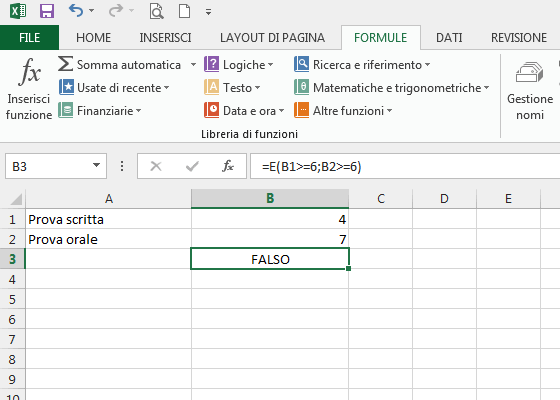The image size is (560, 400).
Task: Open the Somma automatica sigma icon
Action: click(65, 64)
